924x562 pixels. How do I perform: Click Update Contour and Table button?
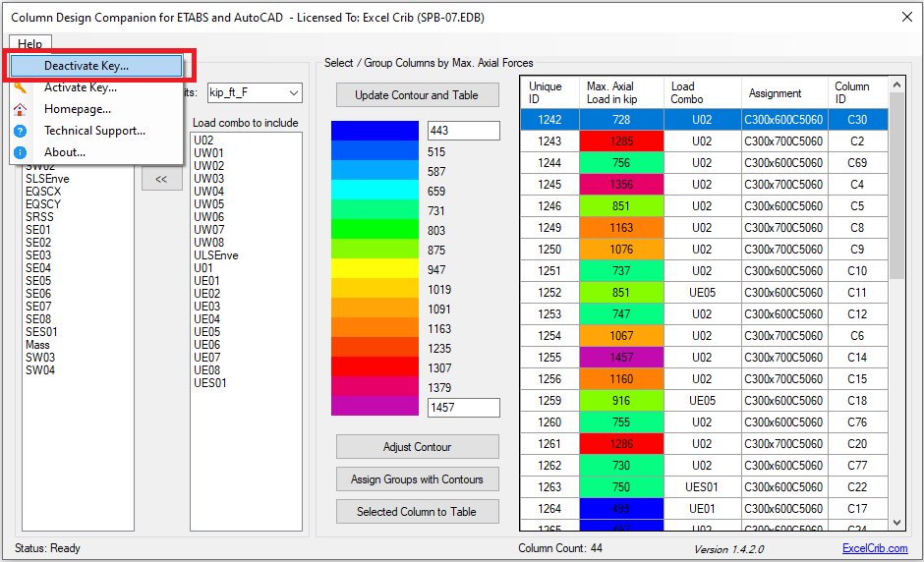click(x=417, y=95)
